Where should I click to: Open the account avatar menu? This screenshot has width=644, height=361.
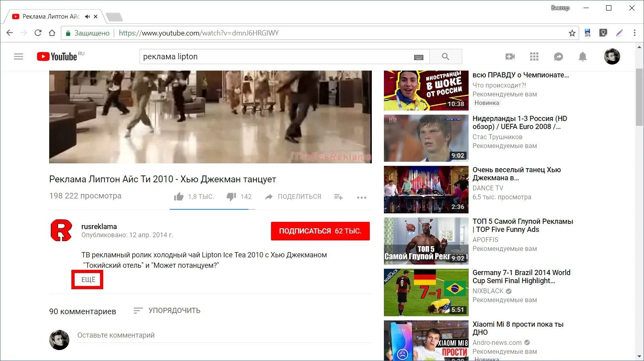pyautogui.click(x=612, y=56)
